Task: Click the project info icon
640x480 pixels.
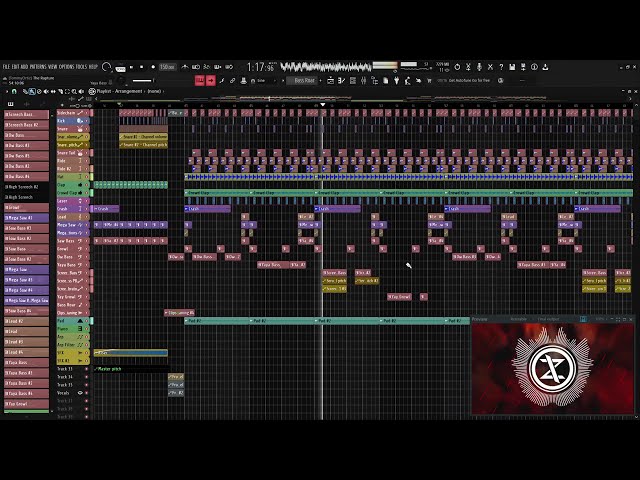Action: [x=534, y=67]
